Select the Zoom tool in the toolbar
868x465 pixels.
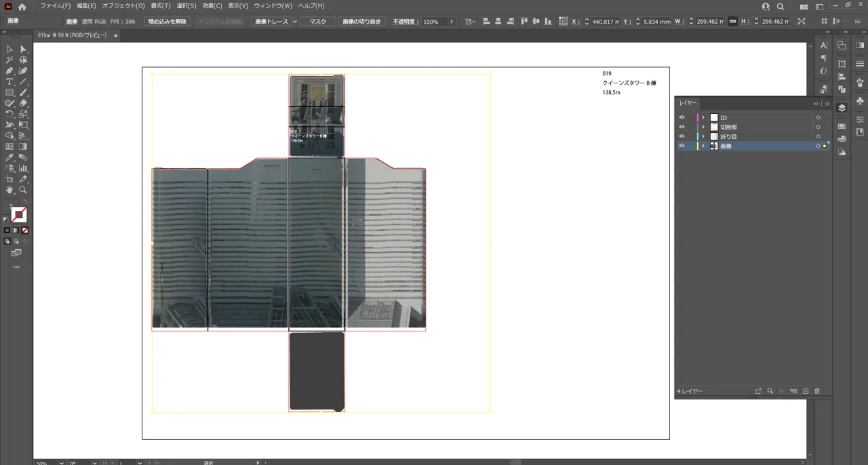23,190
